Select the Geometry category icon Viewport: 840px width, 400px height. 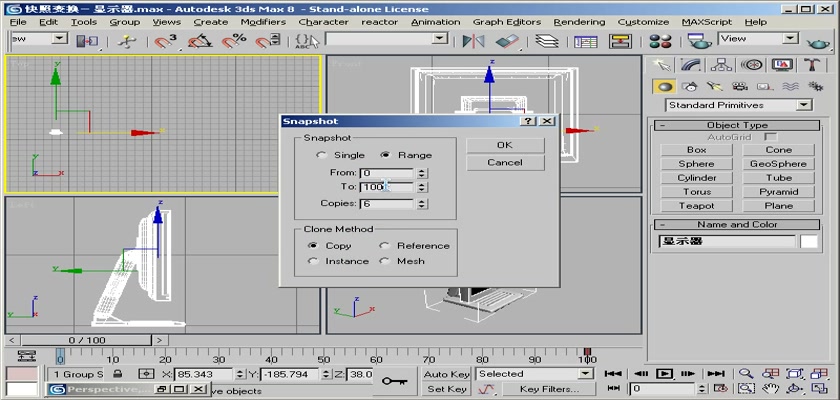(x=665, y=86)
